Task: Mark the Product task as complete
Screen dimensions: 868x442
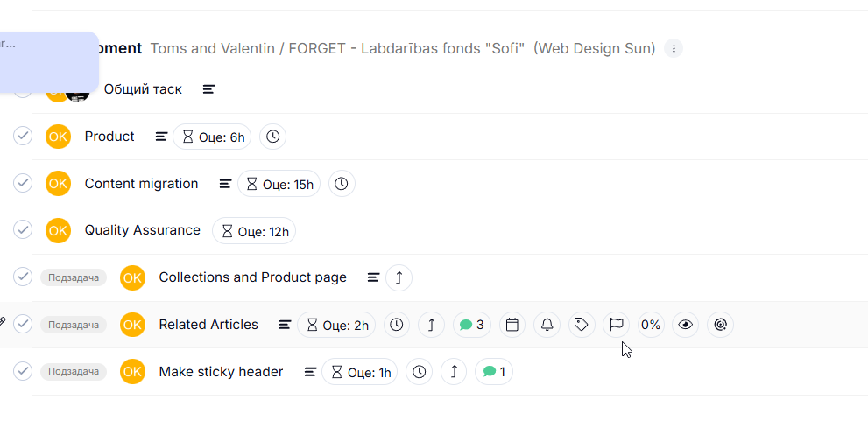Action: (x=23, y=136)
